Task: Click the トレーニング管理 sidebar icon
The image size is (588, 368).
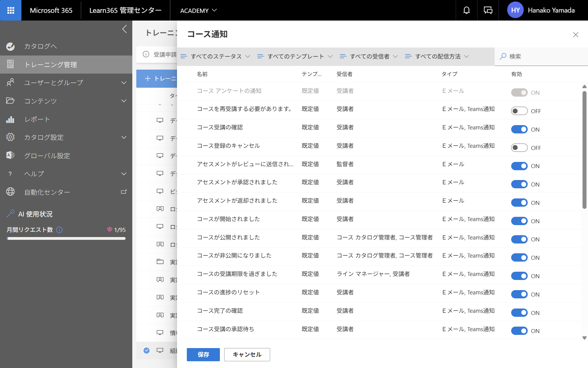Action: [10, 64]
